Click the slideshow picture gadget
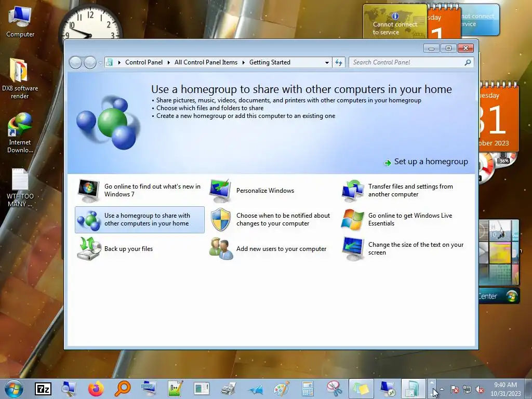This screenshot has width=532, height=399. [x=499, y=253]
